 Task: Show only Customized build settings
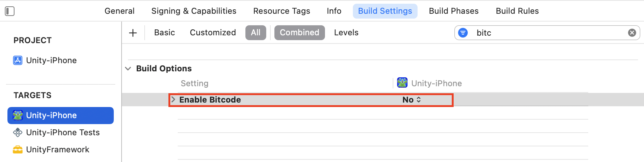click(x=213, y=33)
